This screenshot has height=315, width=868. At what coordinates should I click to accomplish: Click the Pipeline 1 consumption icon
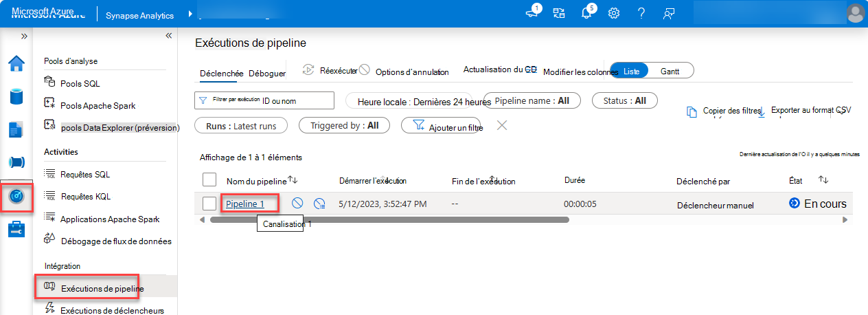[x=319, y=203]
